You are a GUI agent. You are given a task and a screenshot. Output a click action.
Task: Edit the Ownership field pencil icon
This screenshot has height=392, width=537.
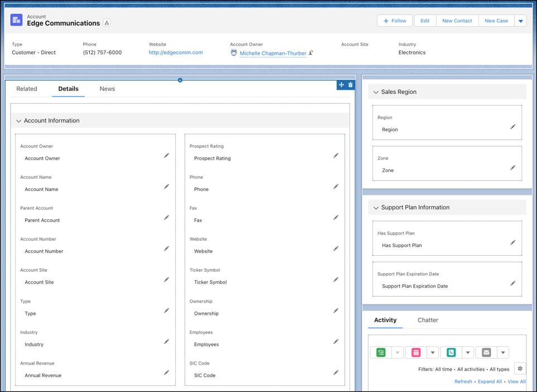tap(336, 310)
